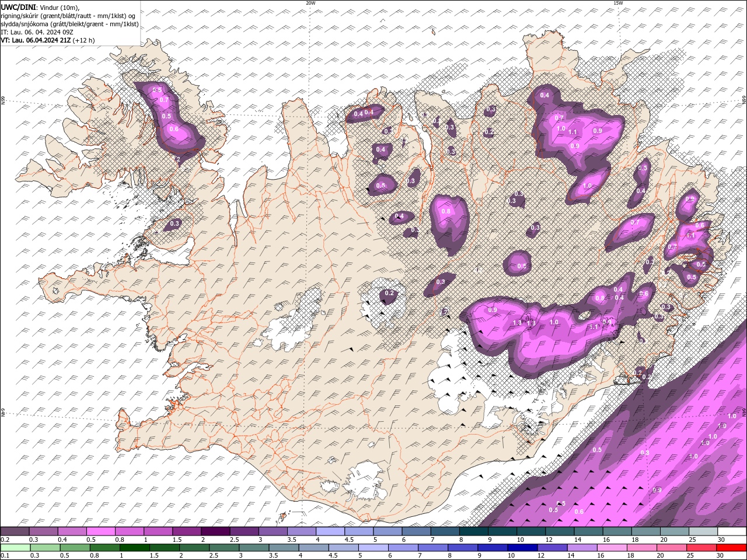This screenshot has width=747, height=560.
Task: Click the 'rigning/skúrir' legend description line
Action: point(68,15)
